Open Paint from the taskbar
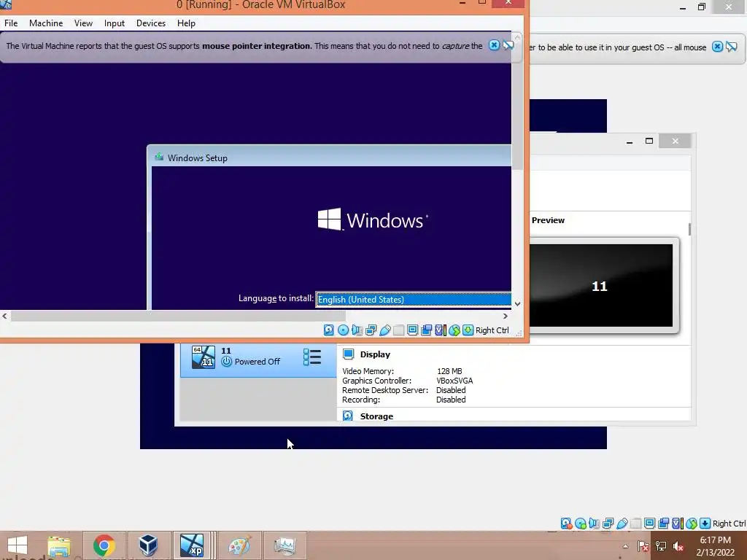This screenshot has height=560, width=747. click(x=239, y=545)
